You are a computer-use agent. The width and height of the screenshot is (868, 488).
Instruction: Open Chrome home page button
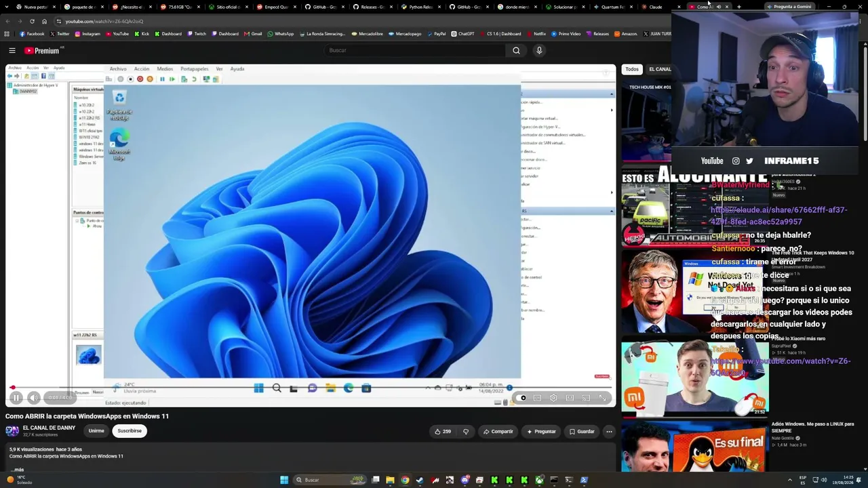pos(44,21)
